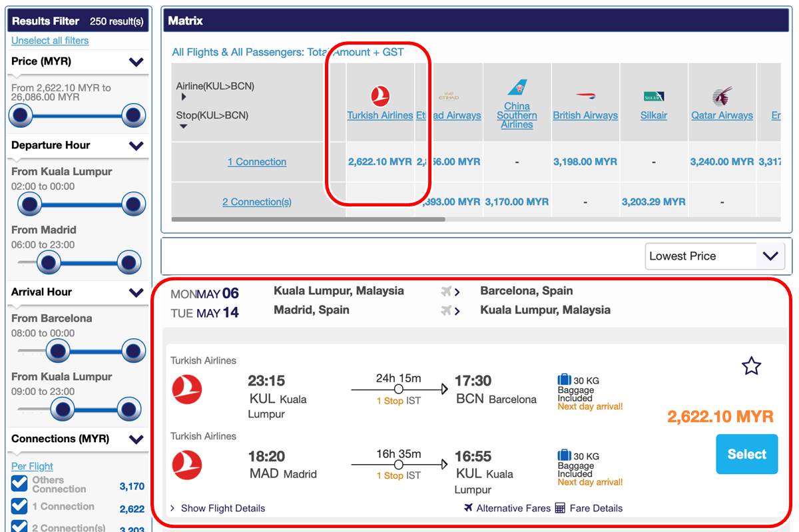Click the calculator icon next to Fare Details

(560, 508)
